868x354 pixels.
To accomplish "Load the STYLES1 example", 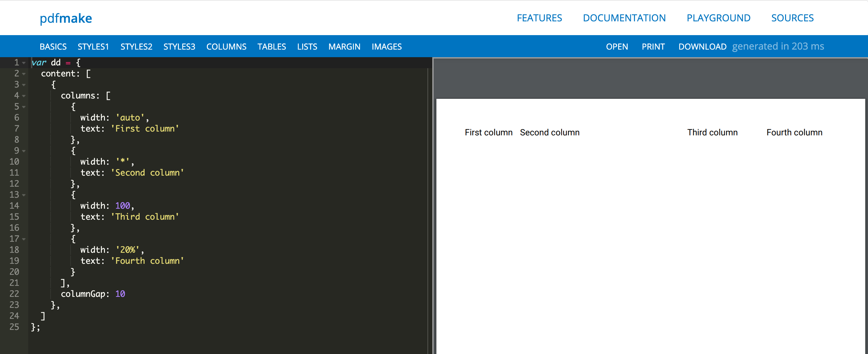I will coord(93,46).
